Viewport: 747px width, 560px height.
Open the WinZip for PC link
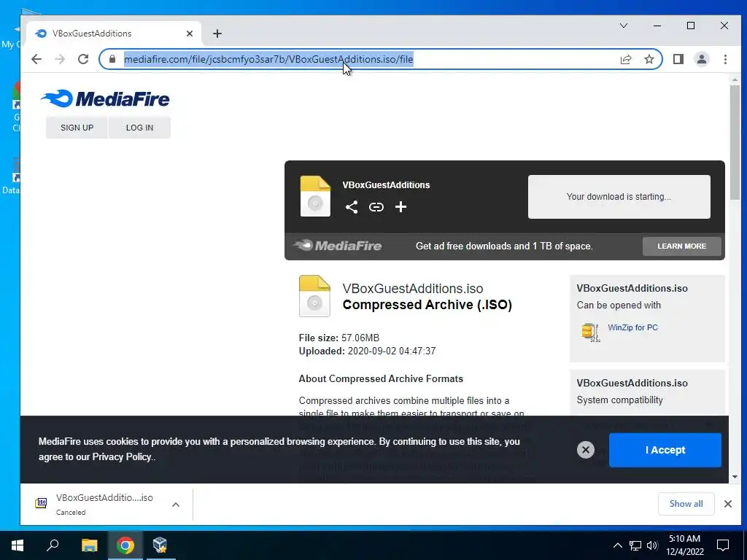[632, 327]
